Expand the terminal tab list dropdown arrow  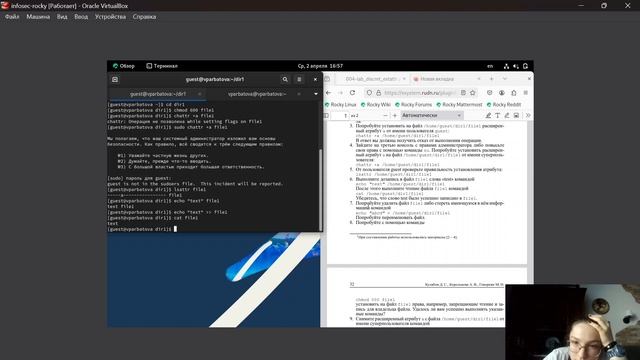pyautogui.click(x=316, y=94)
